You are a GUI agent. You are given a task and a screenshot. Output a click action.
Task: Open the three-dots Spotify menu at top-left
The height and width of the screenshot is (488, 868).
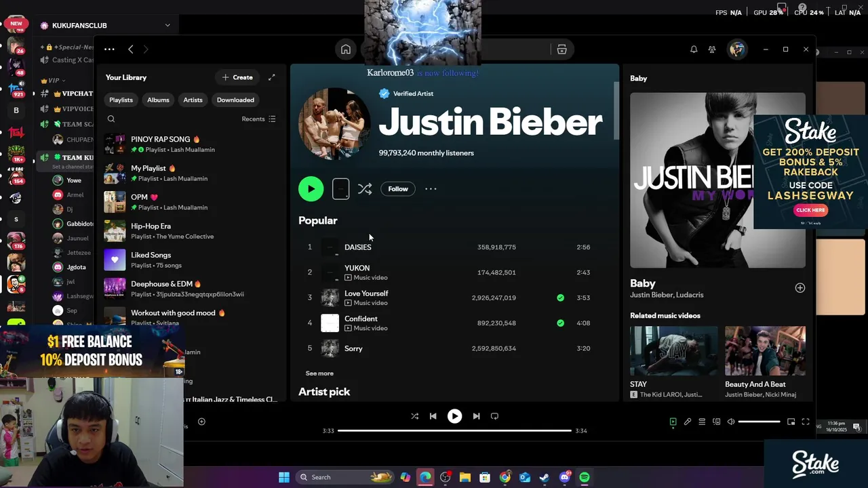[109, 49]
